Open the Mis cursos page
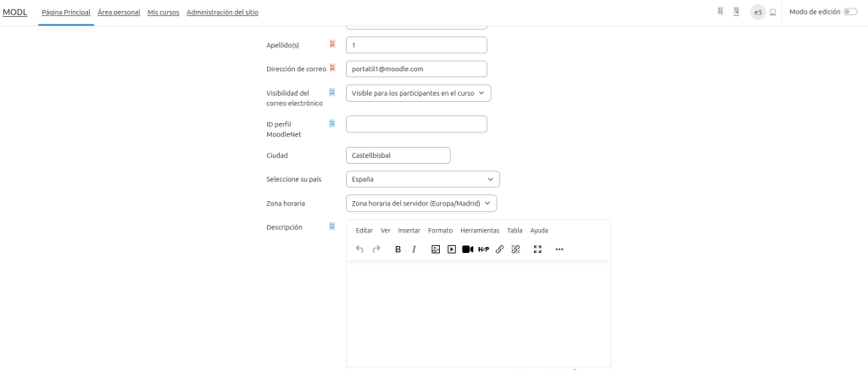The image size is (868, 370). coord(163,12)
